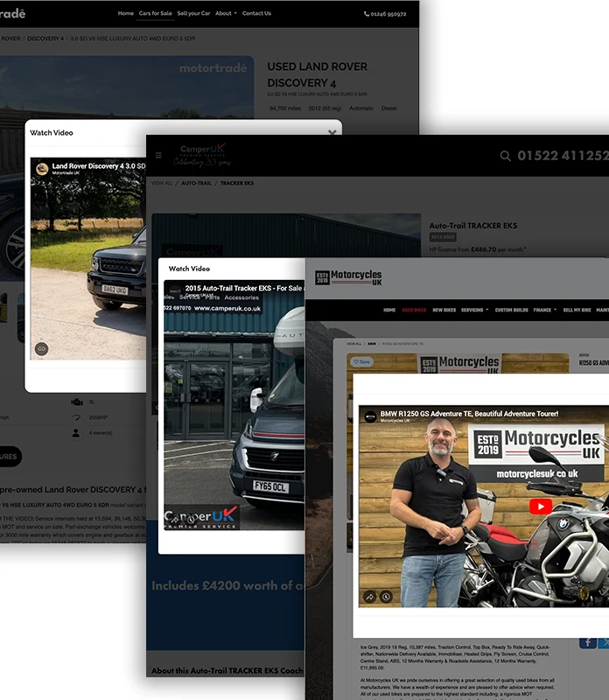Go to Motortrade Home page
Screen dimensions: 609x700
(125, 13)
